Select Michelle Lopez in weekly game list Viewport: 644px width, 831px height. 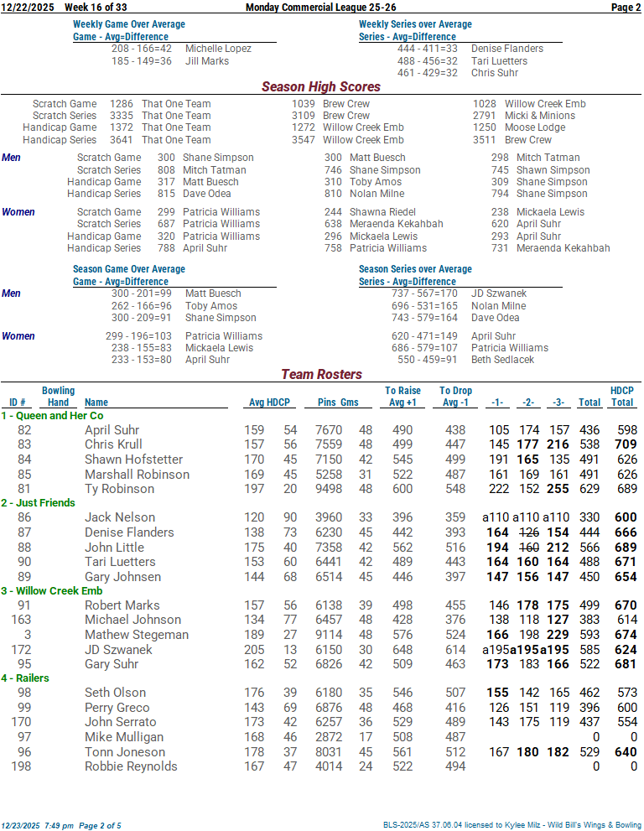(218, 49)
